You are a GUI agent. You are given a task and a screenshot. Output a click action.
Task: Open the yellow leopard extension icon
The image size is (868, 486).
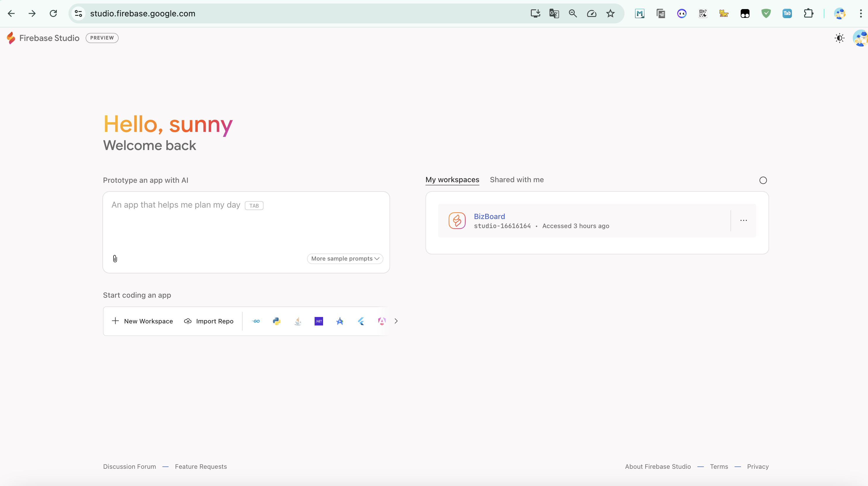pos(724,13)
